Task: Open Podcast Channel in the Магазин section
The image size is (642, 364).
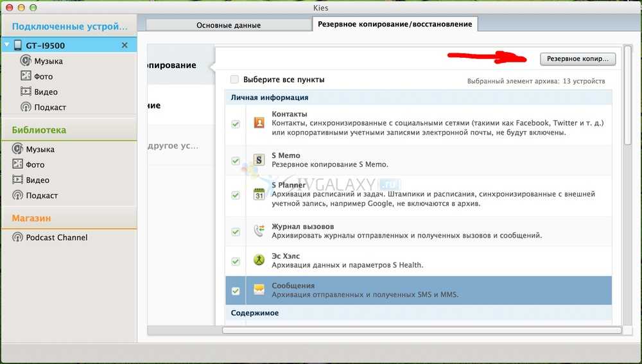Action: click(56, 238)
